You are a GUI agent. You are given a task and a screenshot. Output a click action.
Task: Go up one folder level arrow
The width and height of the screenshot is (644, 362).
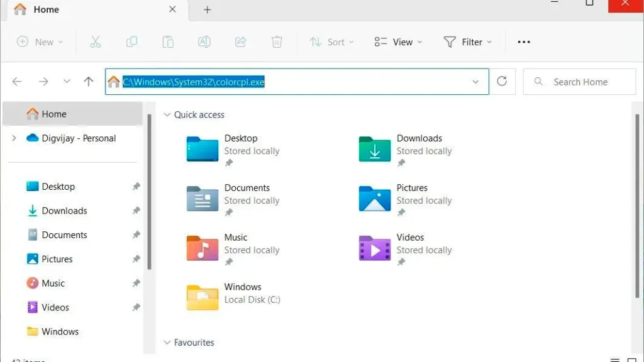click(x=88, y=82)
